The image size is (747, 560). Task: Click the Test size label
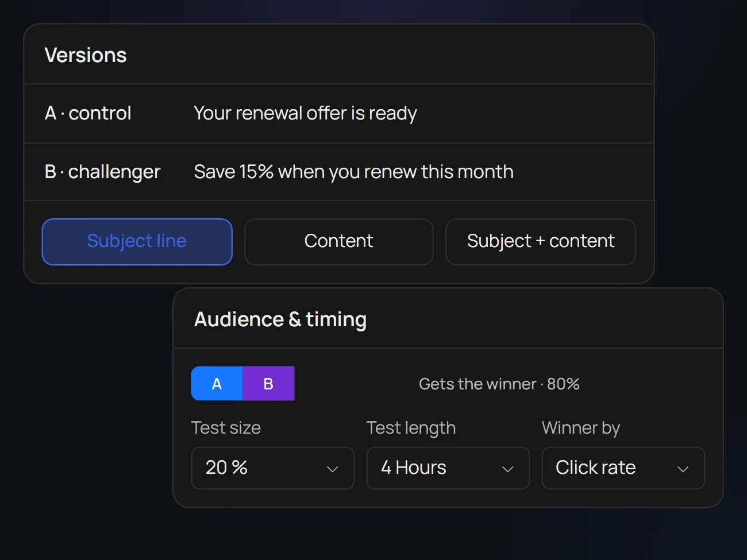(226, 428)
